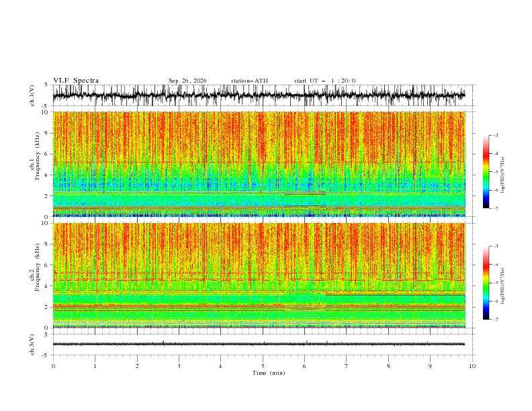
Task: Click the upper log(PSD) colorbar label
Action: coord(503,175)
